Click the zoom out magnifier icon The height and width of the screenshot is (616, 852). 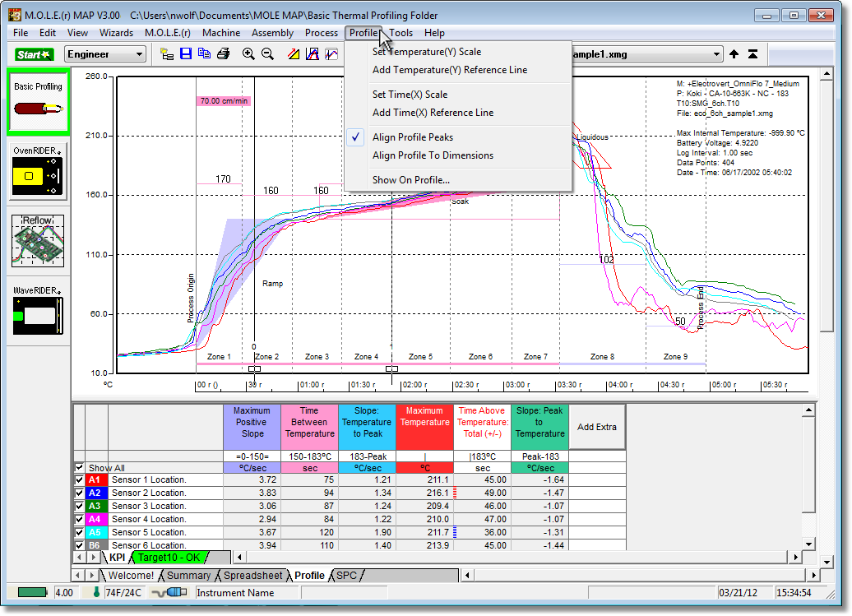pos(267,53)
